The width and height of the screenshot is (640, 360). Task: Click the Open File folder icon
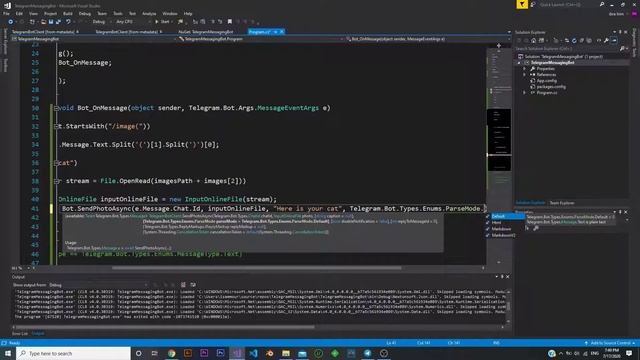[43, 22]
